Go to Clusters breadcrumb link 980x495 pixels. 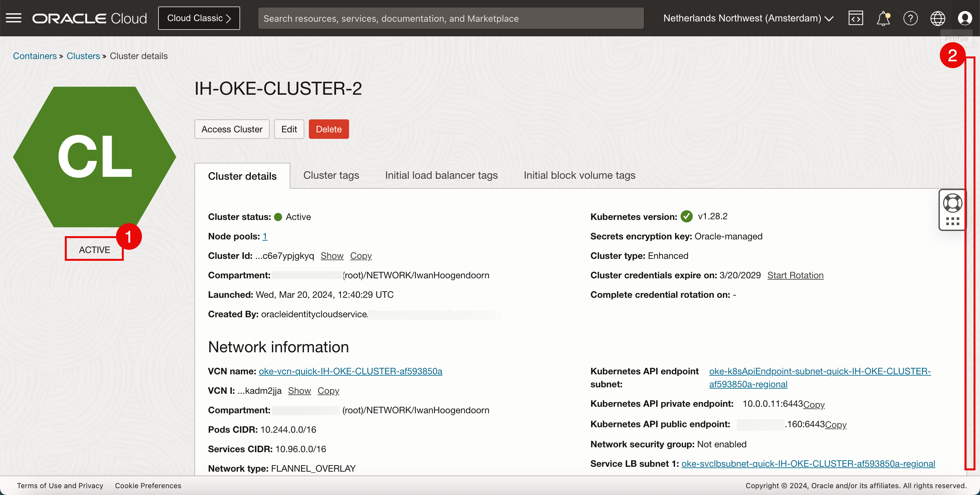[x=83, y=56]
